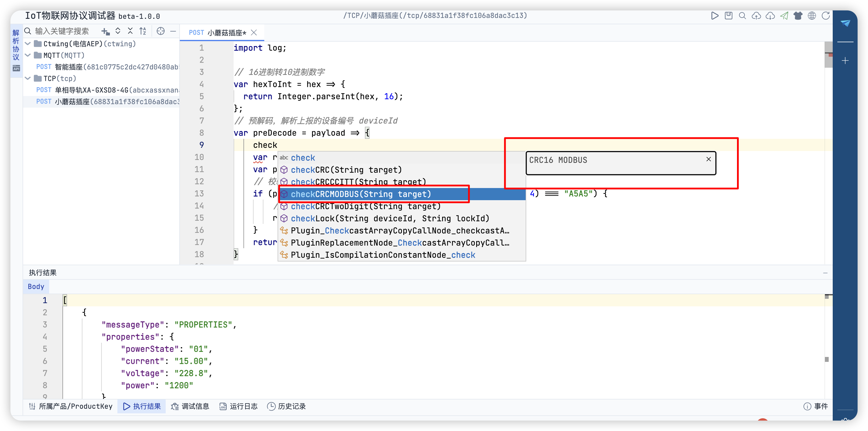The image size is (868, 431).
Task: Click the add new group icon
Action: (106, 31)
